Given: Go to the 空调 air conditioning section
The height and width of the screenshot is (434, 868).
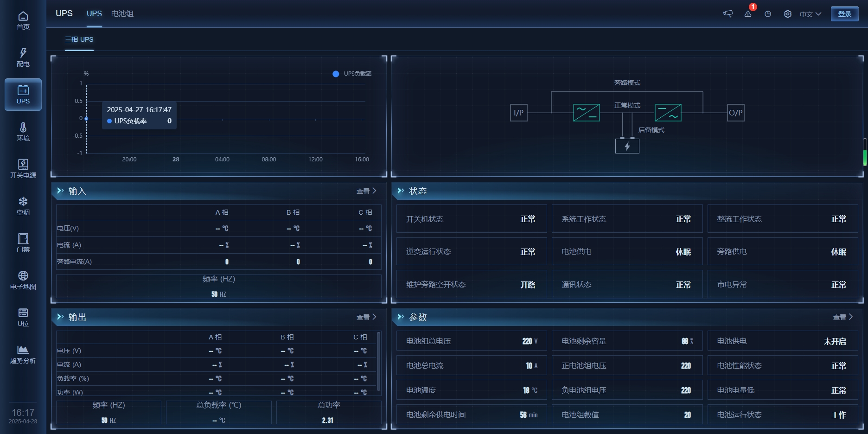Looking at the screenshot, I should [23, 206].
